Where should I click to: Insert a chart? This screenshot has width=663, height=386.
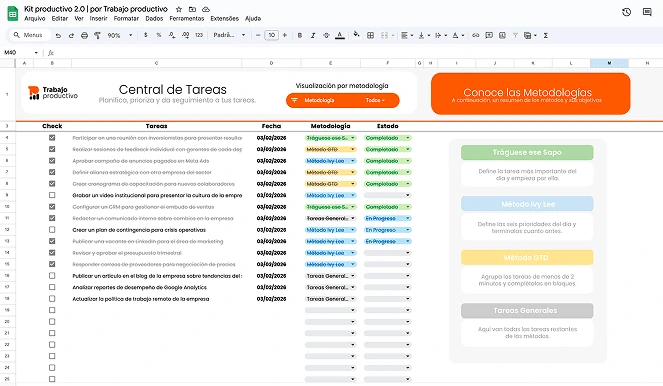click(502, 36)
